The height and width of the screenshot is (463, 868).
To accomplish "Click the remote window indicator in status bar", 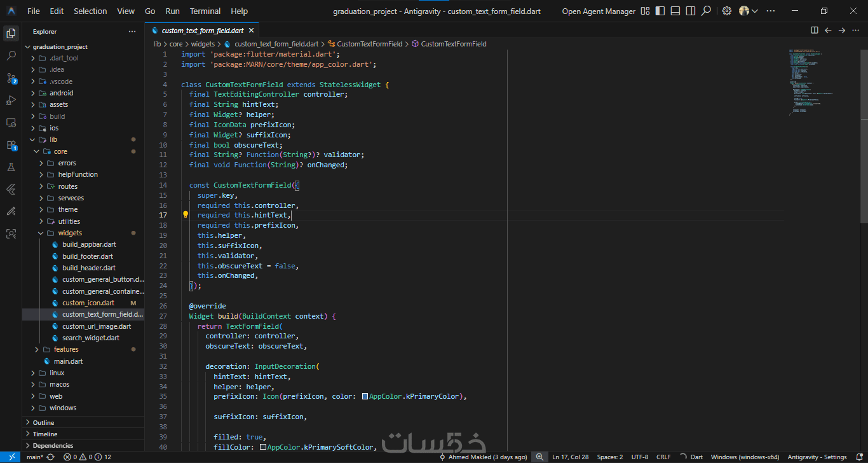I will point(11,457).
